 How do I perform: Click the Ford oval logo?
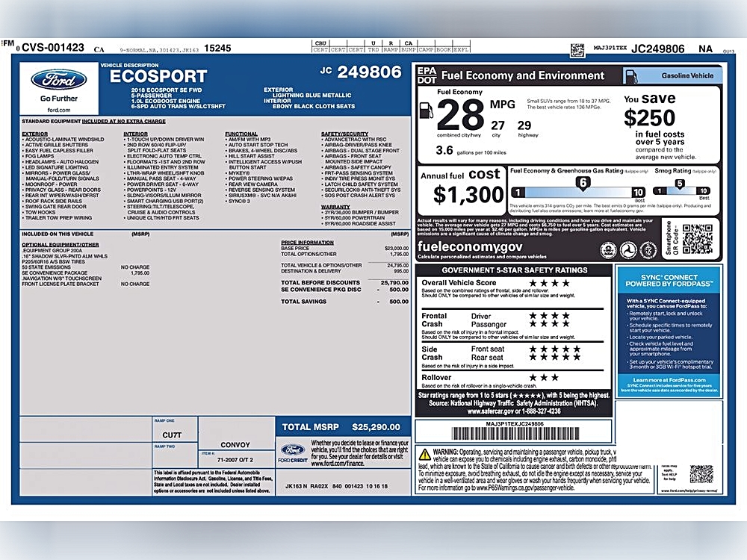click(58, 80)
